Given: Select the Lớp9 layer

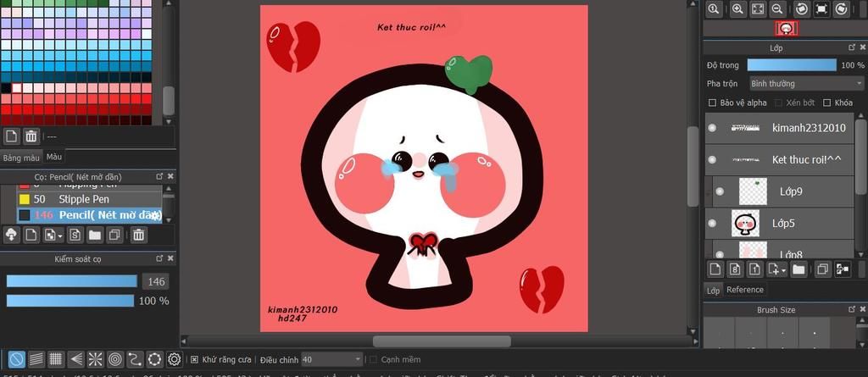Looking at the screenshot, I should coord(782,191).
